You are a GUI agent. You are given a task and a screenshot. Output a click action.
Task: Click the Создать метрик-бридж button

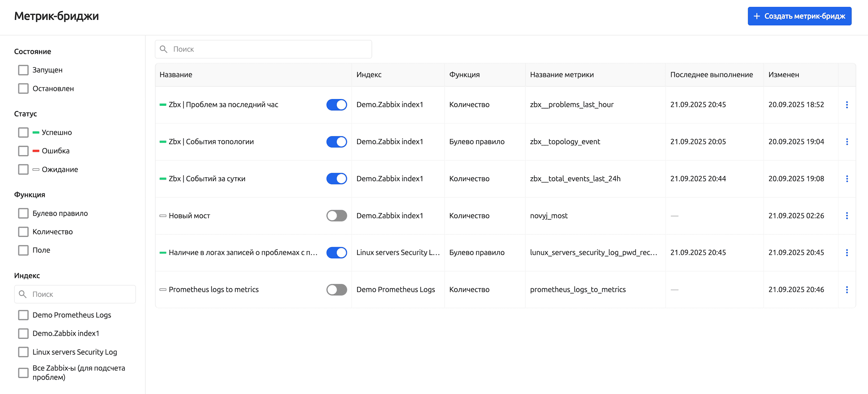[x=799, y=16]
